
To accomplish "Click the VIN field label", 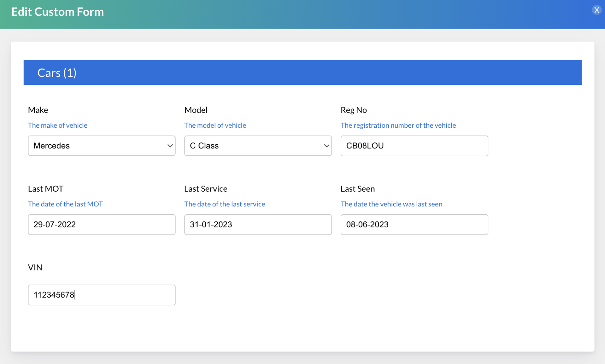I will click(35, 268).
